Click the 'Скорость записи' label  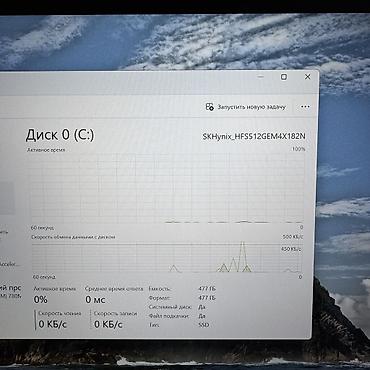pos(115,314)
